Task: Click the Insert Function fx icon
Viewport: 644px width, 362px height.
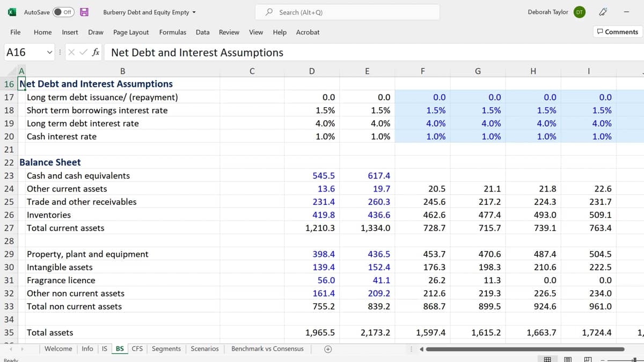Action: pos(96,53)
